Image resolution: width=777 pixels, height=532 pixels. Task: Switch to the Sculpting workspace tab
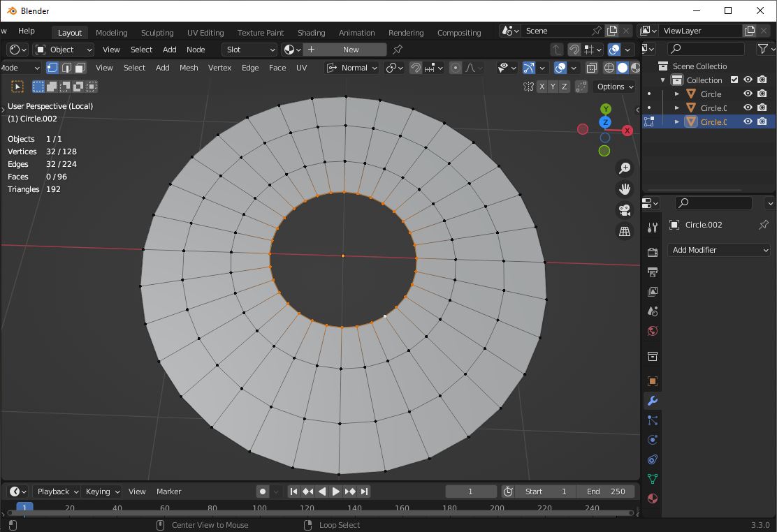(x=157, y=33)
